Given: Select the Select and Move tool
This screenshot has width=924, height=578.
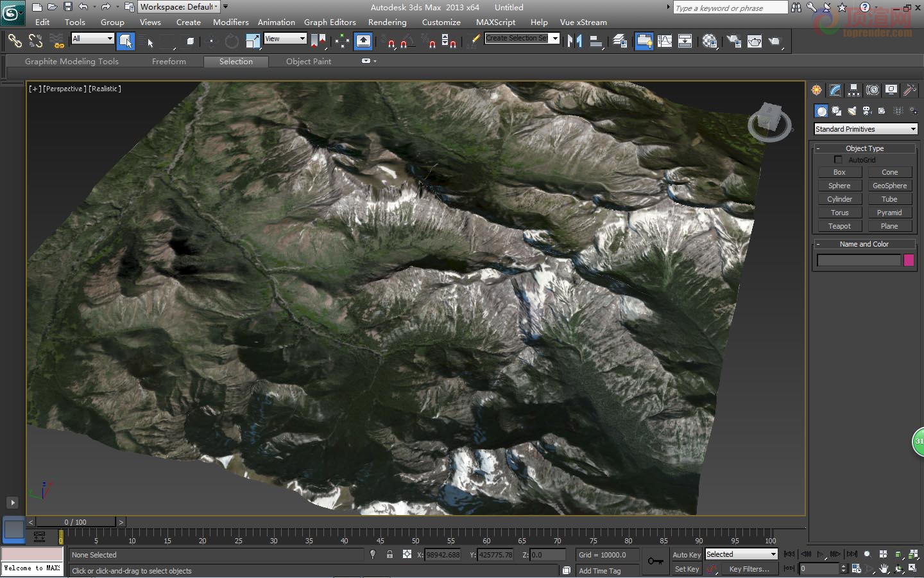Looking at the screenshot, I should pos(211,41).
